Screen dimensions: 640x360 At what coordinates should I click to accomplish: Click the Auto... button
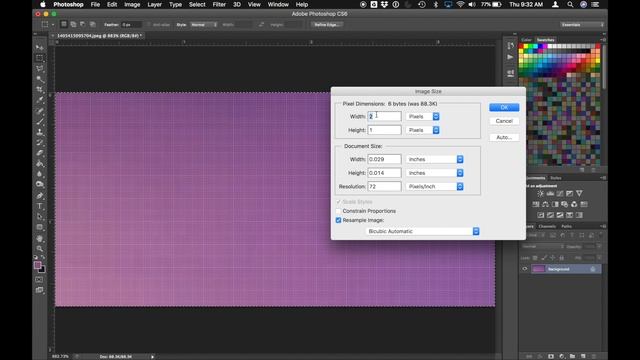pos(504,138)
